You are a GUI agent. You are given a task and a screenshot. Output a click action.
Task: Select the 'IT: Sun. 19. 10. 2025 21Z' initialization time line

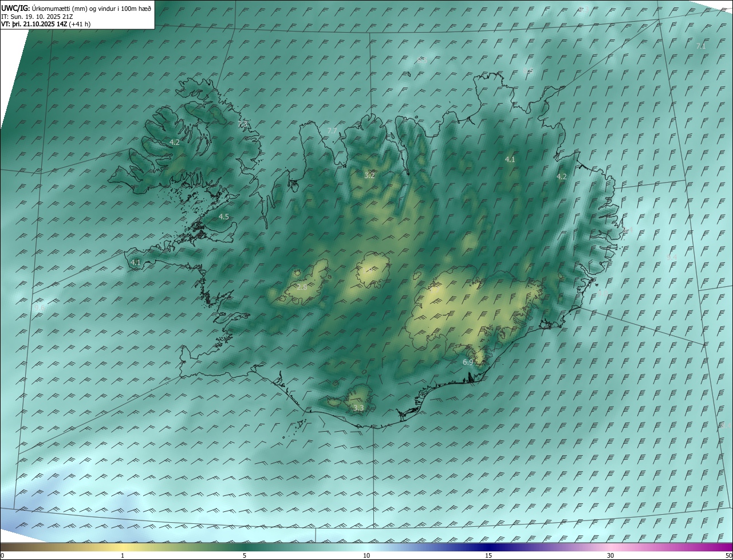[37, 17]
